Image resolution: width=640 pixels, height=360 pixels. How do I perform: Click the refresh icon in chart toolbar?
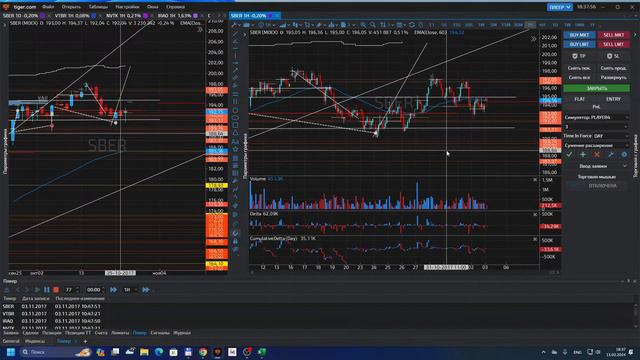411,25
